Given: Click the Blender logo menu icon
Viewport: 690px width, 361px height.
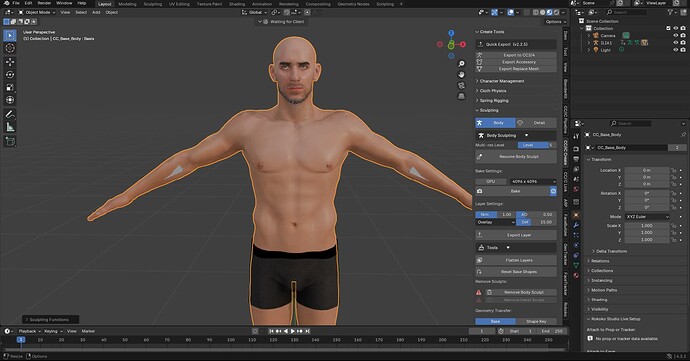Looking at the screenshot, I should pos(6,3).
